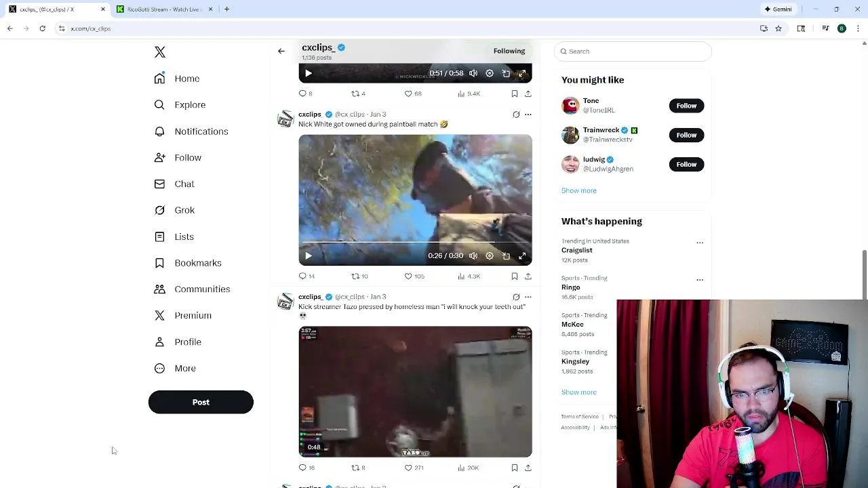Follow Tone account
This screenshot has width=868, height=488.
tap(686, 106)
